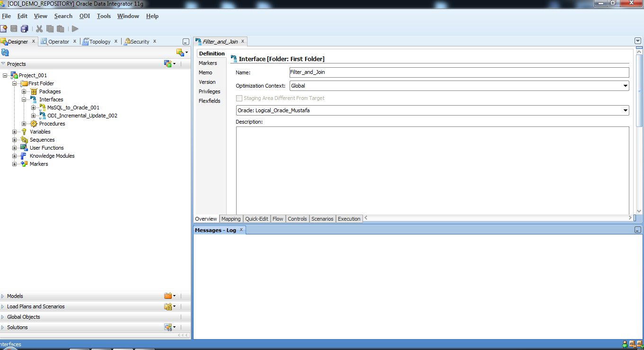Select the Cut icon on the toolbar
This screenshot has width=644, height=350.
pos(39,28)
